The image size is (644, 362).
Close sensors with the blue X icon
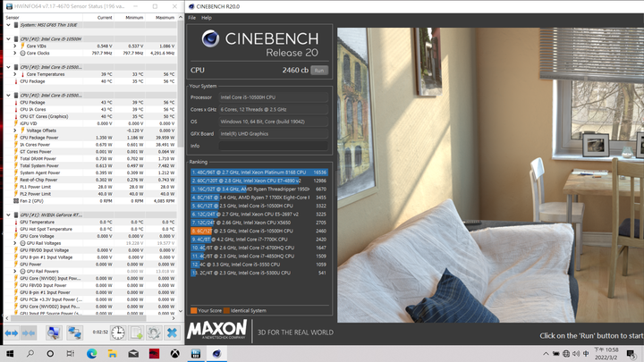tap(172, 333)
